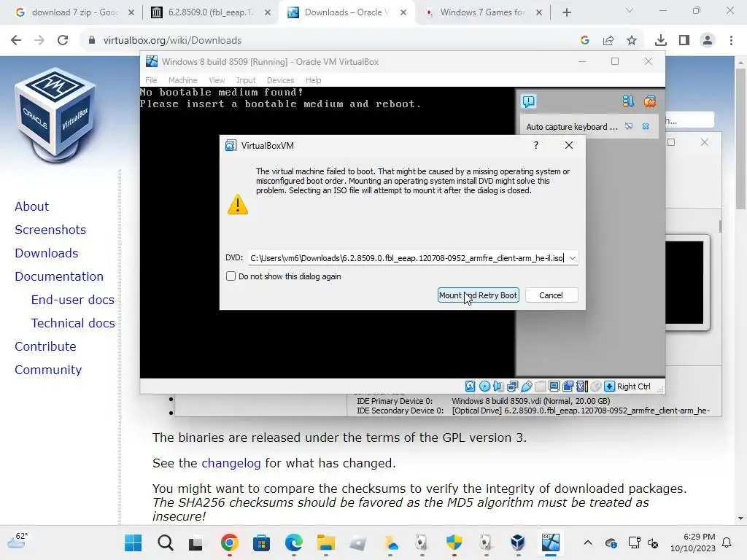Open taskbar Search
This screenshot has height=560, width=747.
pos(166,542)
